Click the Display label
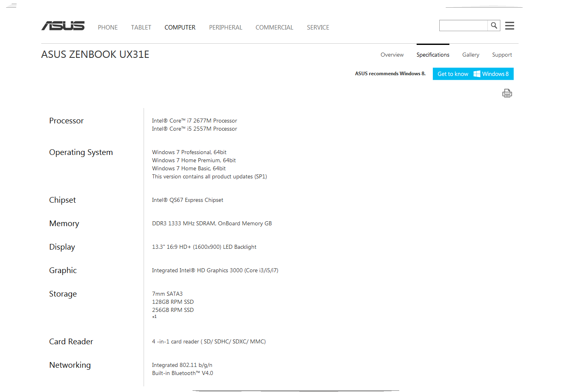Image resolution: width=576 pixels, height=392 pixels. tap(62, 247)
